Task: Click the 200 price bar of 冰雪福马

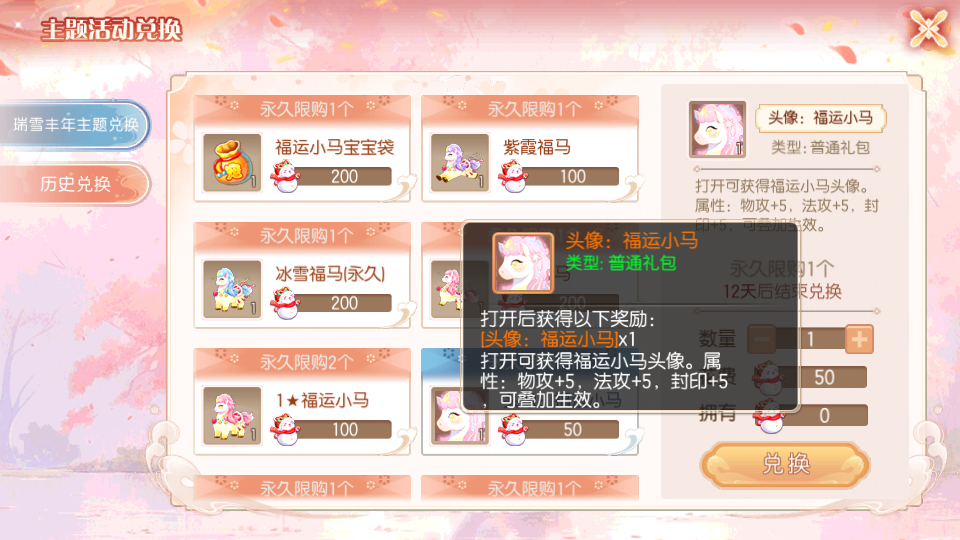Action: (x=344, y=303)
